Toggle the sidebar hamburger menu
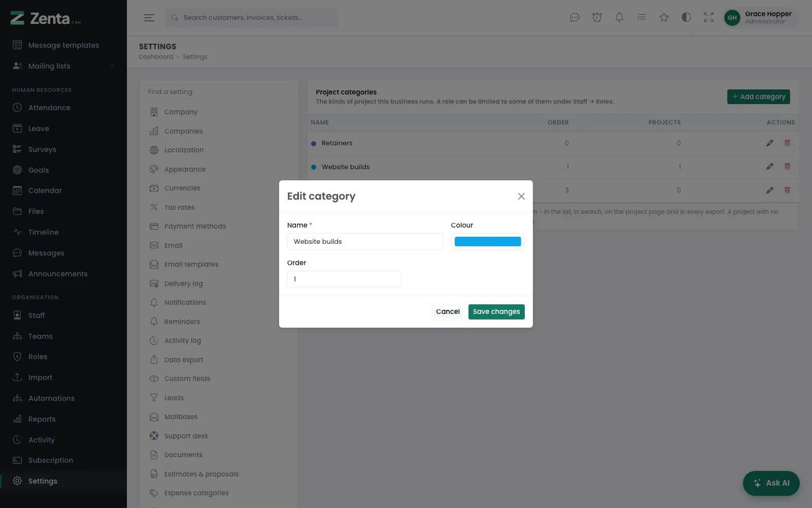This screenshot has width=812, height=508. click(x=149, y=18)
